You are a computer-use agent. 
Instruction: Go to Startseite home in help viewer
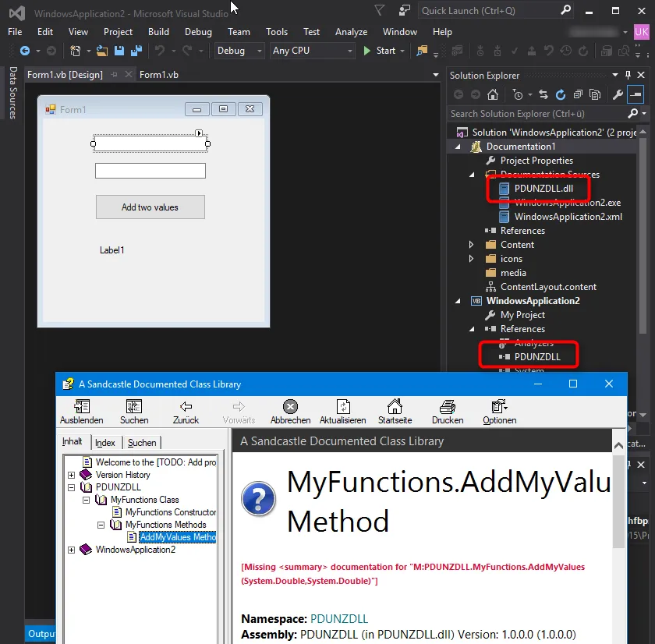(395, 412)
